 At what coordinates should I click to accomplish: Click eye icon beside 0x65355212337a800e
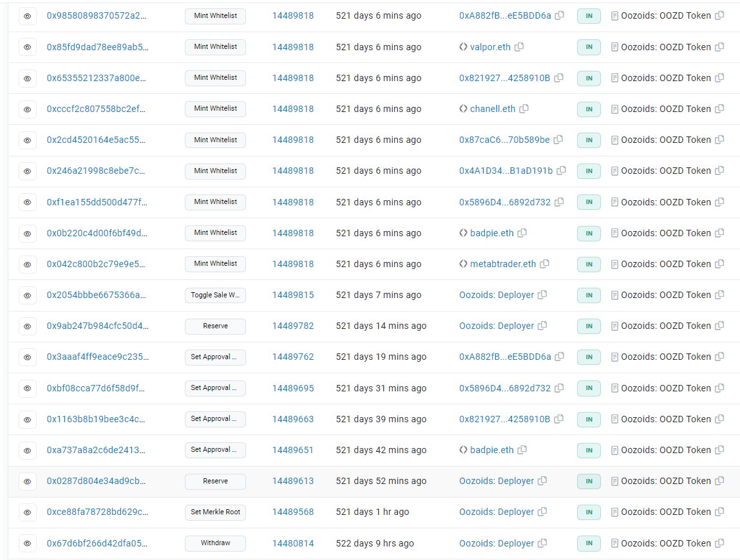(28, 79)
